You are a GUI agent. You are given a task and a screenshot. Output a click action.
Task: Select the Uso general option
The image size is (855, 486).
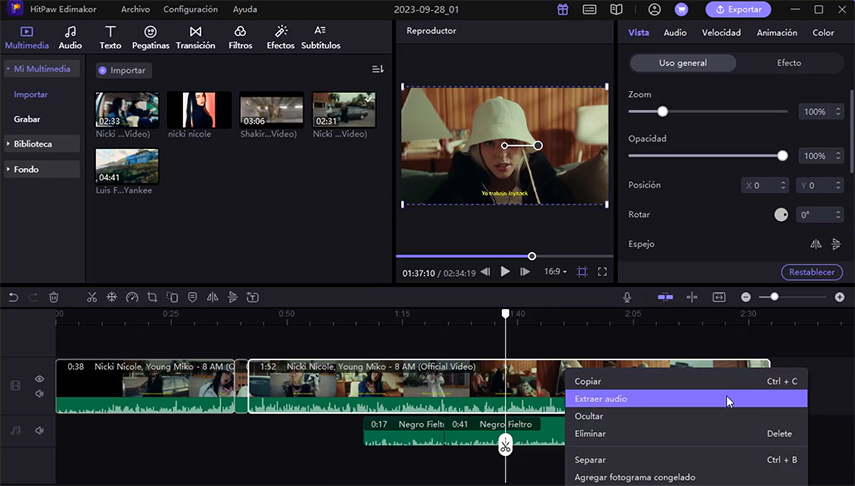click(683, 63)
